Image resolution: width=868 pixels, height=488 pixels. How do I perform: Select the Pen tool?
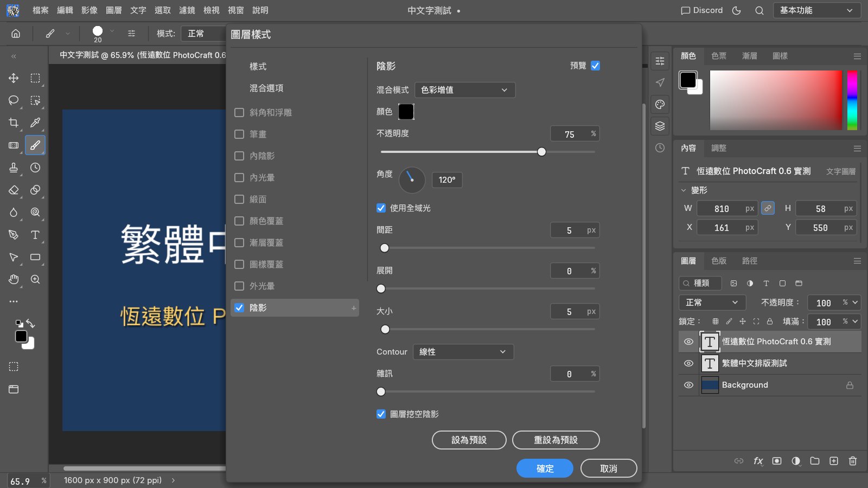coord(14,235)
